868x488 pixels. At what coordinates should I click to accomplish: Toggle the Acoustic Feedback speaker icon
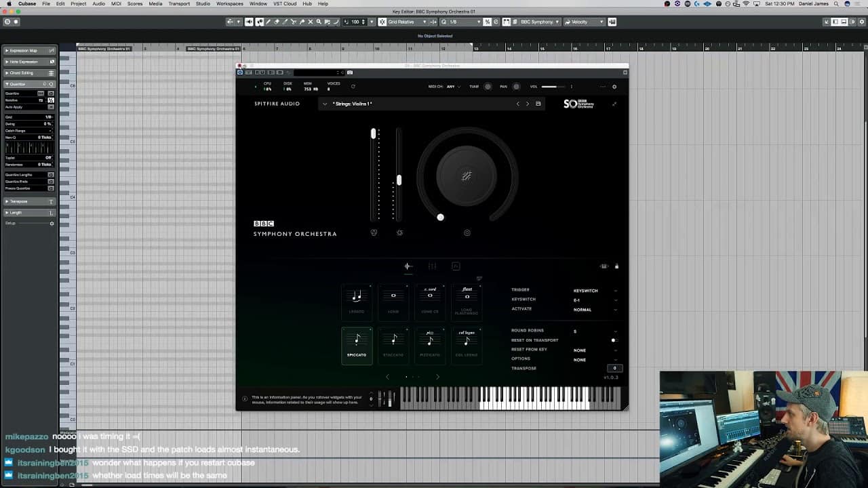pyautogui.click(x=249, y=22)
